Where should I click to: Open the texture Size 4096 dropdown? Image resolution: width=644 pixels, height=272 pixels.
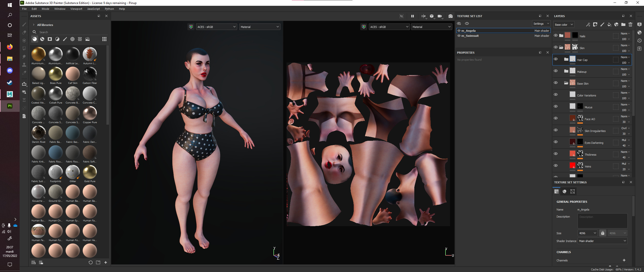(x=587, y=233)
